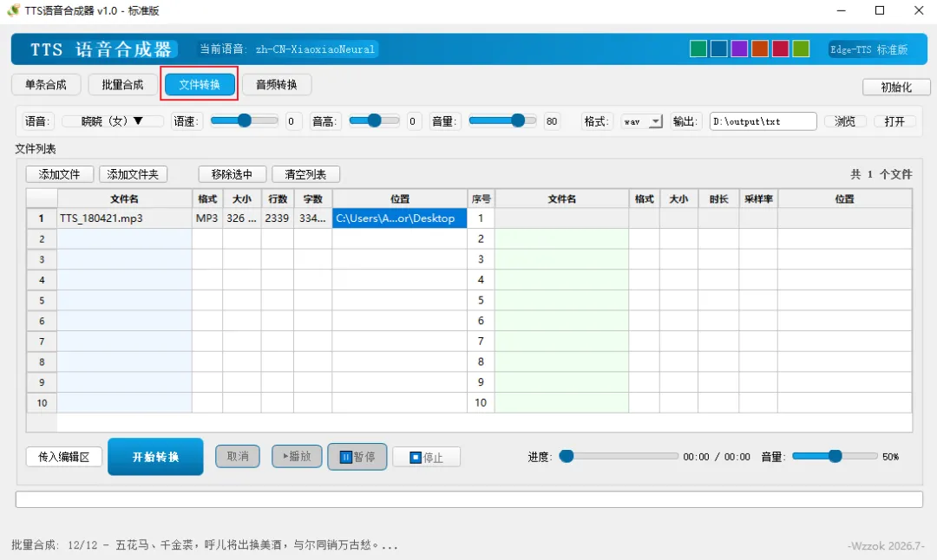Click the 初始化 button

(895, 88)
